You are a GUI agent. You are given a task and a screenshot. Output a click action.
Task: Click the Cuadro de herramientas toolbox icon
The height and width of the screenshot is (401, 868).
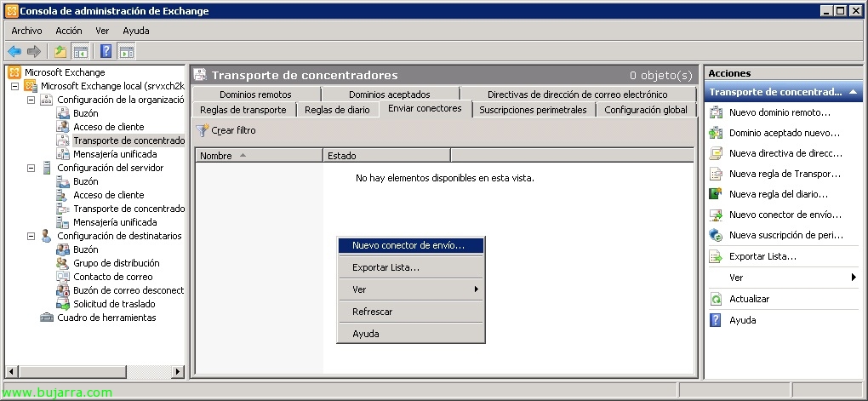click(47, 318)
